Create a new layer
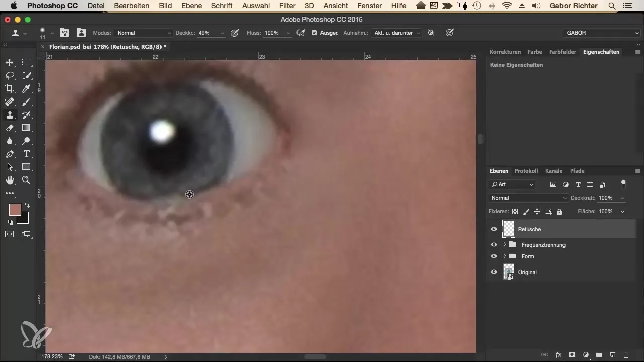This screenshot has width=644, height=362. click(612, 355)
